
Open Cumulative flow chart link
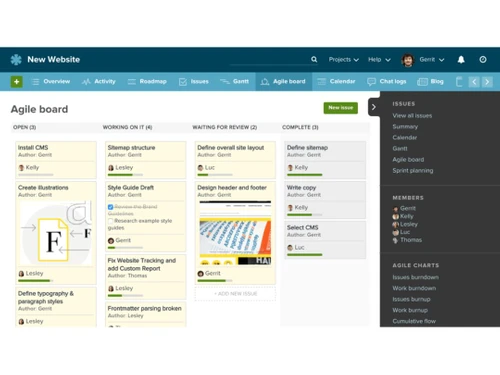pos(414,321)
